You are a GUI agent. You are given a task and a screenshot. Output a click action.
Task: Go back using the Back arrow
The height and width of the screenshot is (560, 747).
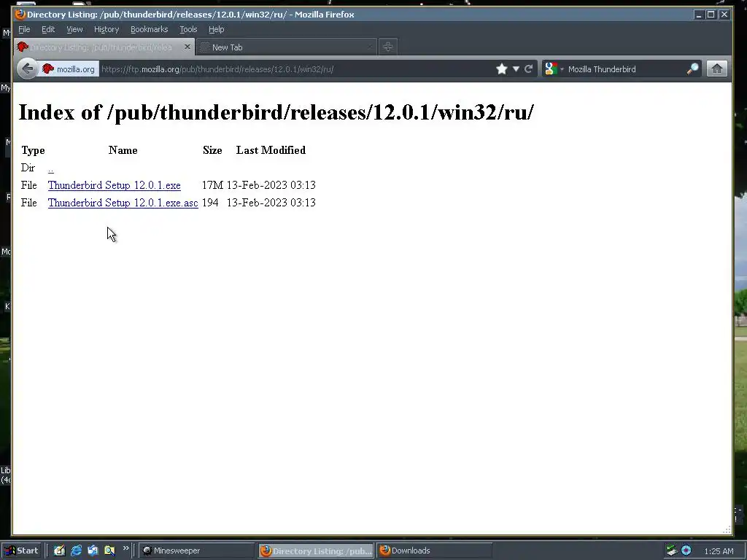click(x=27, y=69)
